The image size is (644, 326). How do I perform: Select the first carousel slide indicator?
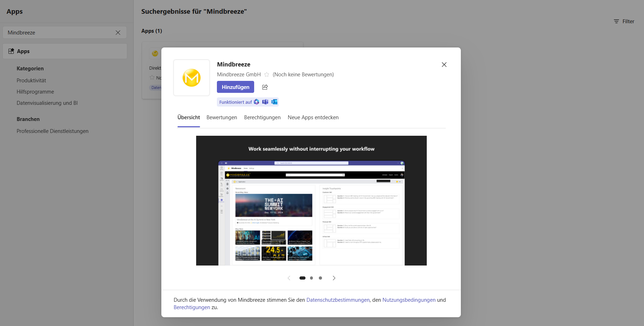click(302, 278)
